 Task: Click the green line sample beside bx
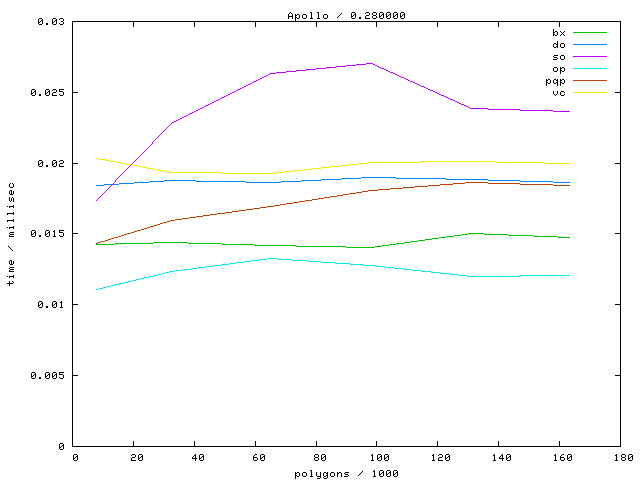589,33
